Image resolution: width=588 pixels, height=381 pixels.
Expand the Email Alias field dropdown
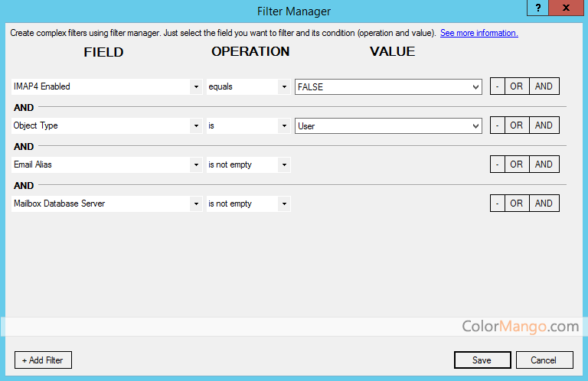click(196, 165)
